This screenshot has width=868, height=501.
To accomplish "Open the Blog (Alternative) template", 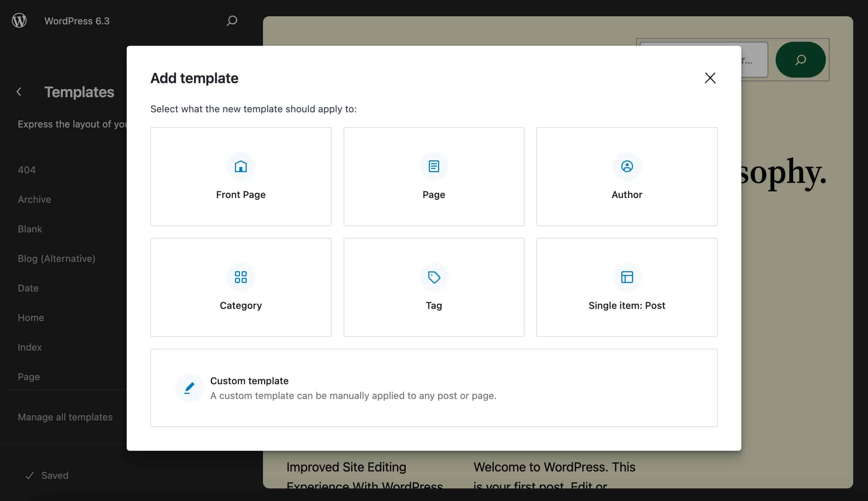I will [57, 258].
